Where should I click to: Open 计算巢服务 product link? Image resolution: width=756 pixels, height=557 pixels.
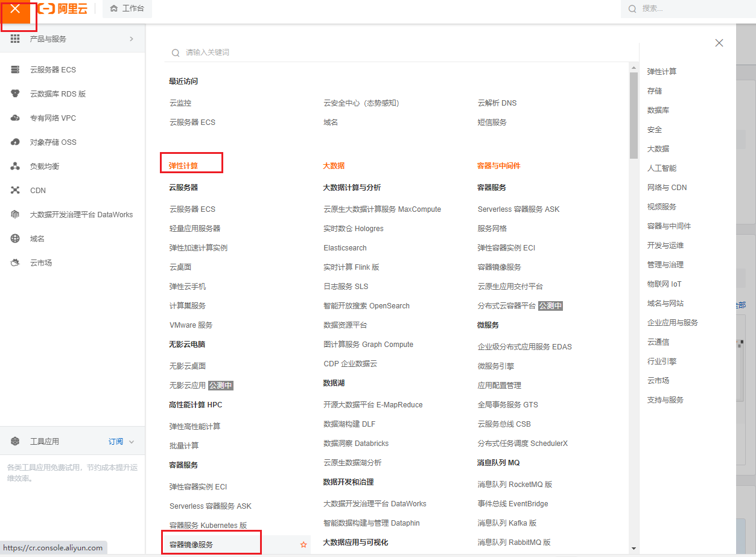tap(188, 305)
